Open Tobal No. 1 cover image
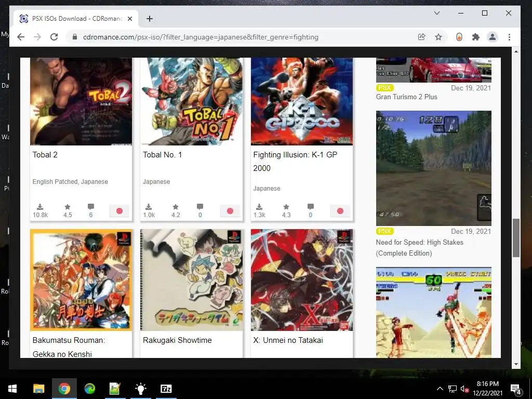Viewport: 532px width, 399px height. point(191,101)
